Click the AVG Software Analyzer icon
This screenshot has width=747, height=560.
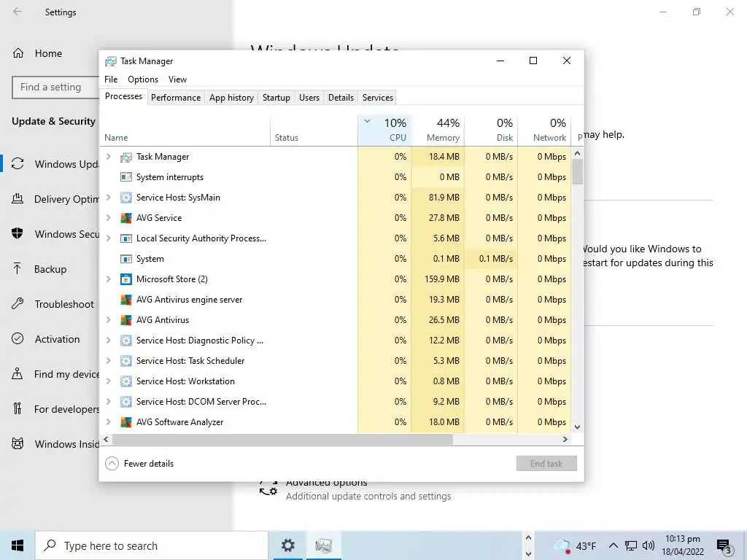(125, 422)
